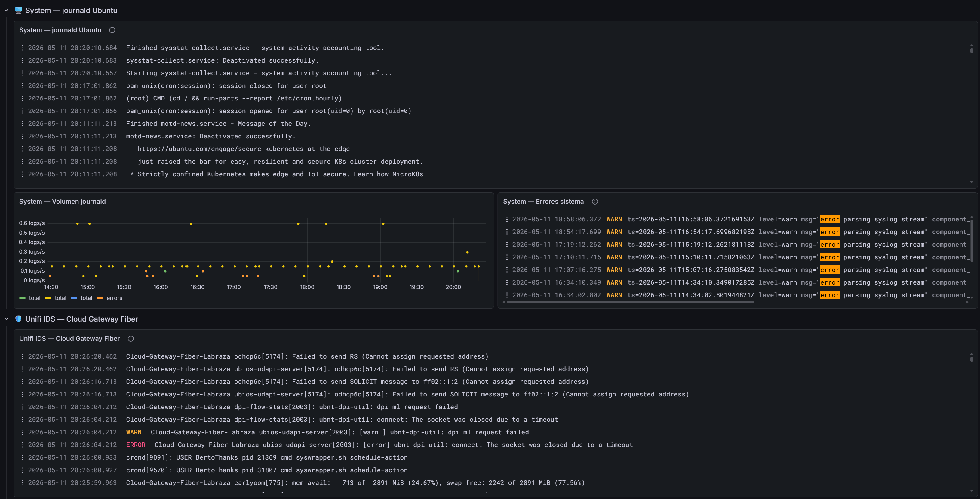Open row menu for 'sysstat-collect.service: Deactivated successfully' line

pyautogui.click(x=23, y=60)
